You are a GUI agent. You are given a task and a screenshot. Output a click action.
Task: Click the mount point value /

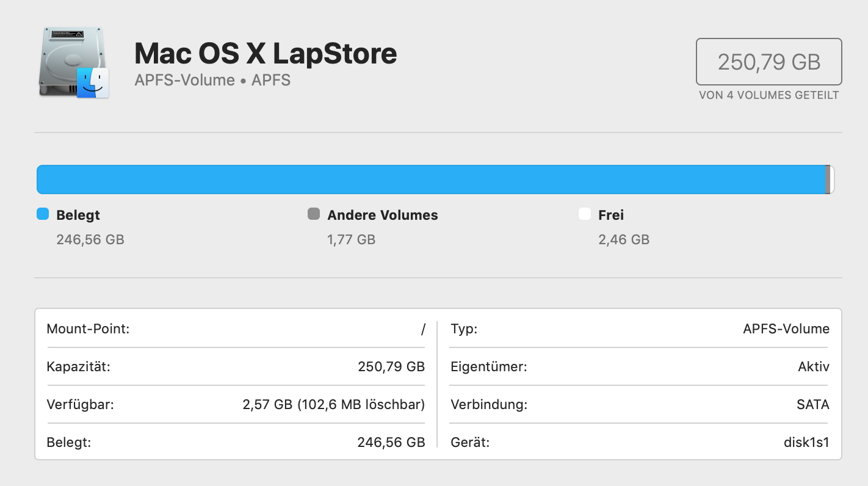tap(423, 330)
